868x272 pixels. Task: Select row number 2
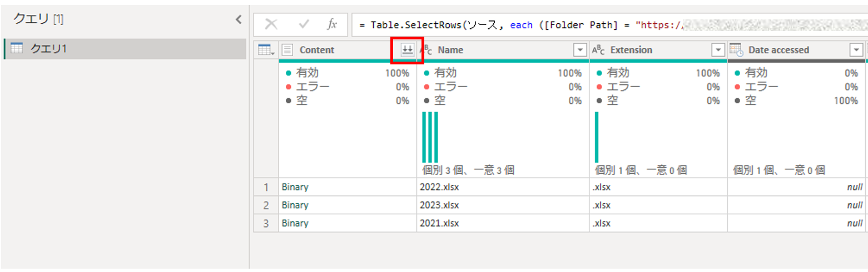266,205
